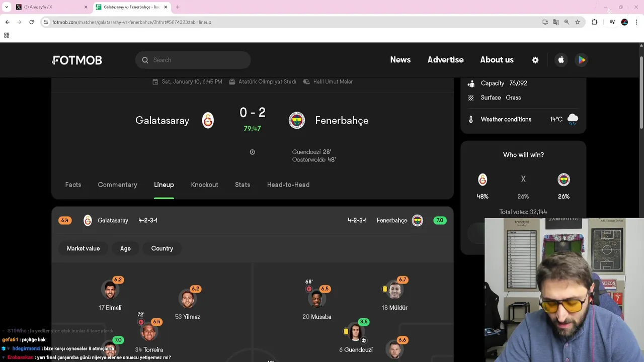Click the Capacity 76,092 row
Viewport: 644px width, 362px height.
(x=498, y=83)
